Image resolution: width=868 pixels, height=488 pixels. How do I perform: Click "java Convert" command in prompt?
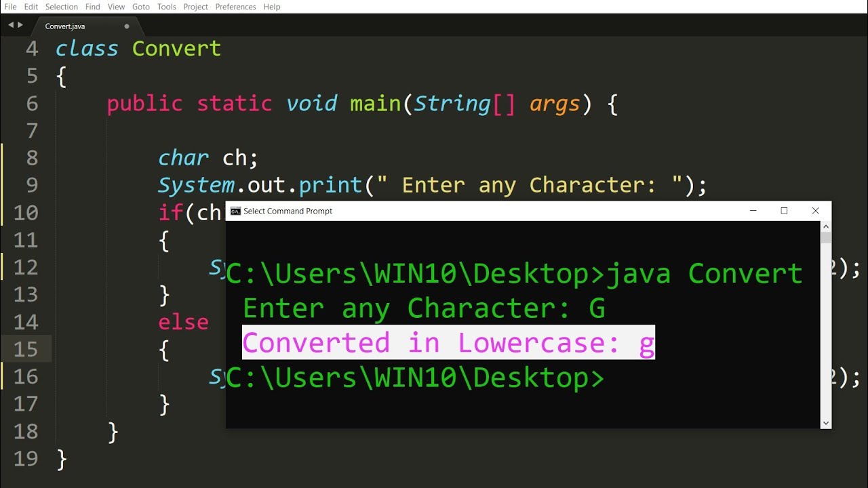[705, 274]
